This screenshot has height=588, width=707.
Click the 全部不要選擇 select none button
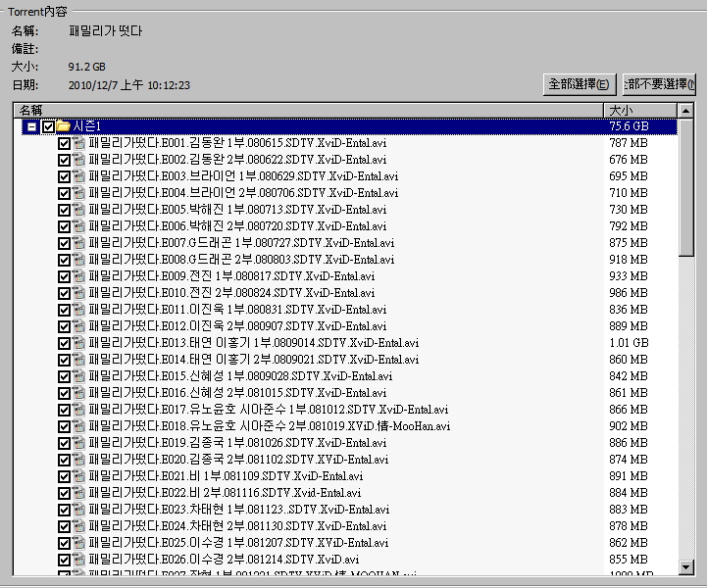[659, 84]
